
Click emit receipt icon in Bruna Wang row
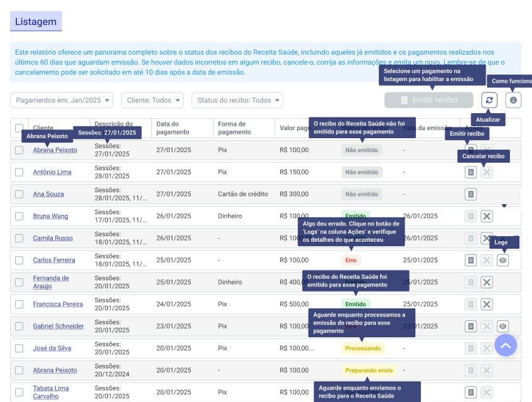(x=470, y=216)
